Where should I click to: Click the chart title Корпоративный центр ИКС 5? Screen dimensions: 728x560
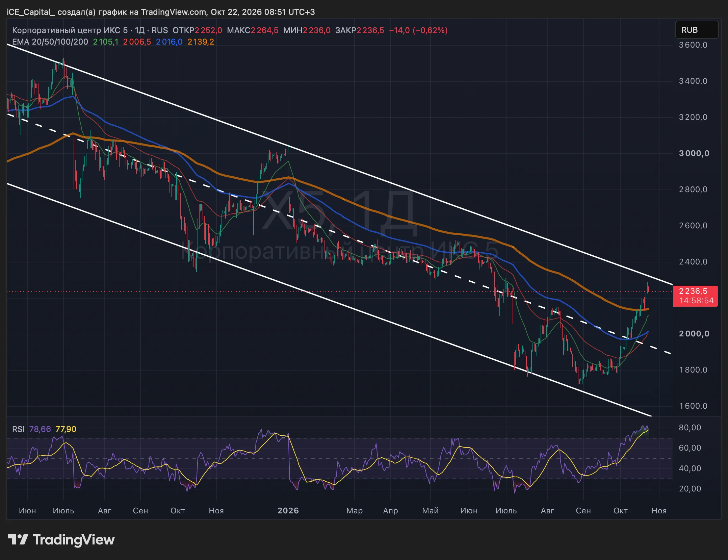tap(70, 30)
